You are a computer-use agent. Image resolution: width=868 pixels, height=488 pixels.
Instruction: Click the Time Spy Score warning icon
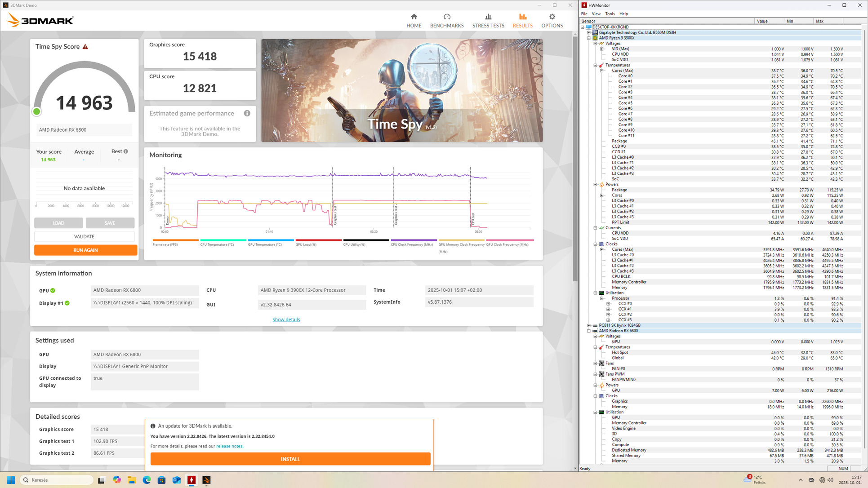point(85,47)
